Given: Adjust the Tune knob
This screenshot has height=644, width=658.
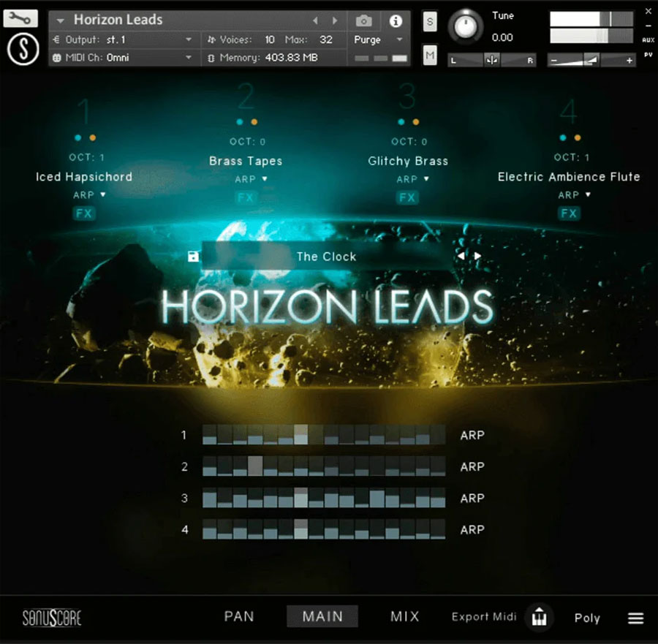Looking at the screenshot, I should pyautogui.click(x=466, y=27).
